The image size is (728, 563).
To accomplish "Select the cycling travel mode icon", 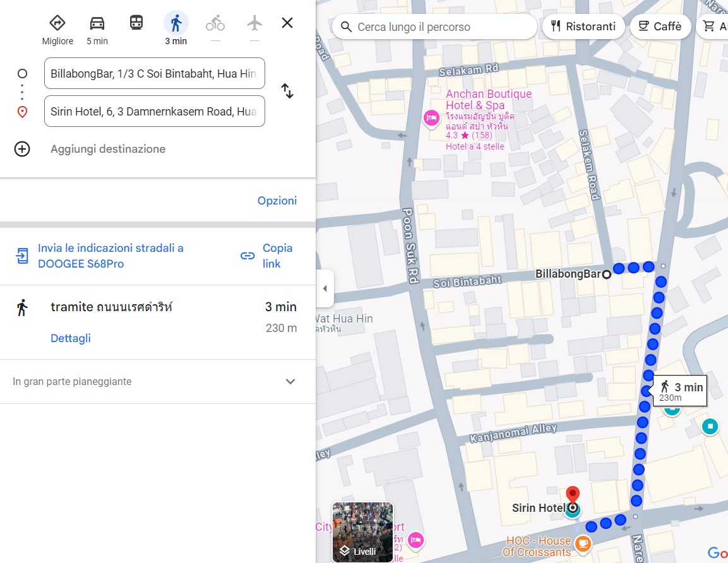I will pos(215,24).
